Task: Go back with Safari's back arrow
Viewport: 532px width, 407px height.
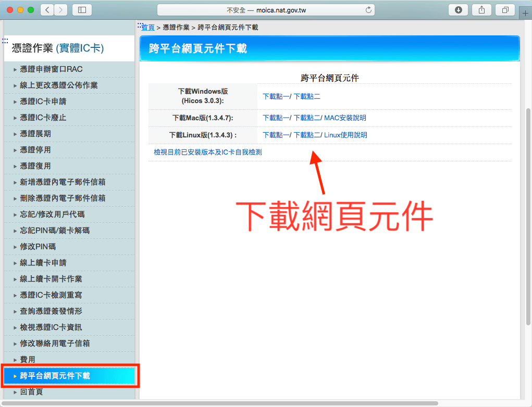Action: click(47, 10)
